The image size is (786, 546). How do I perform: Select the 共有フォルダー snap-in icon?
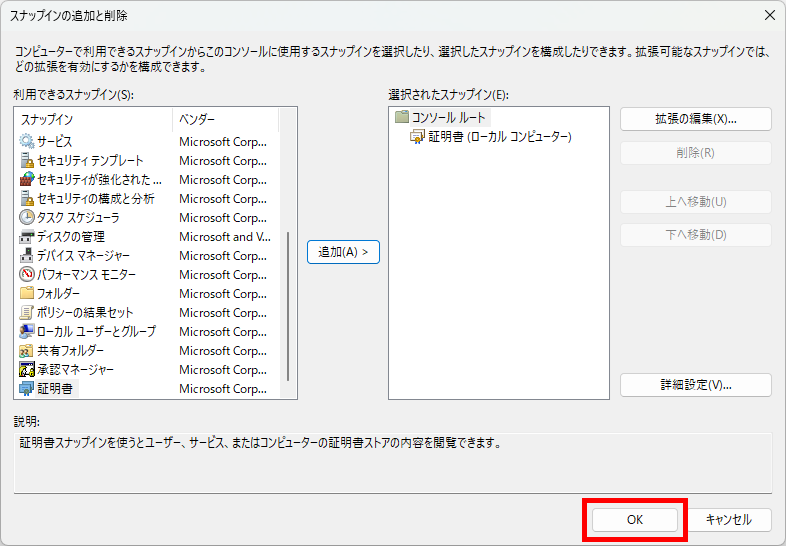[x=27, y=351]
